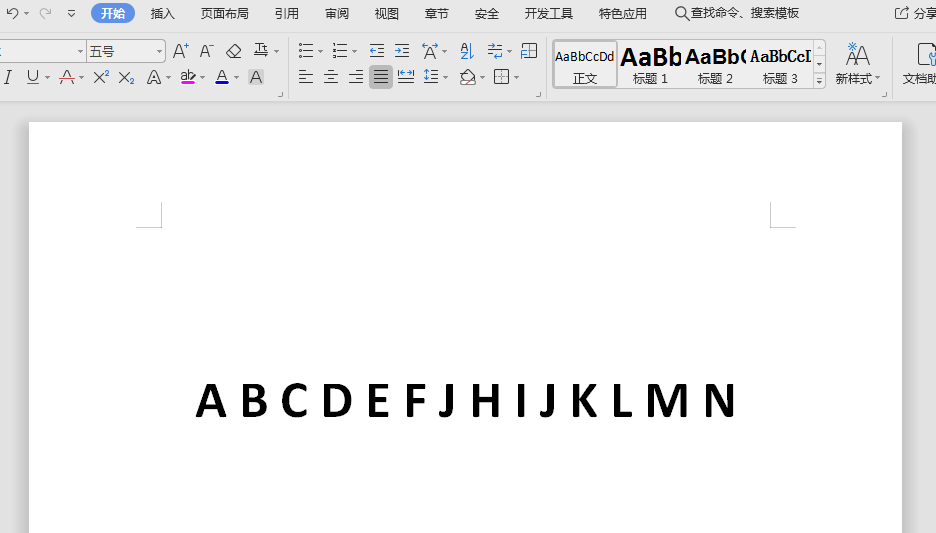Image resolution: width=936 pixels, height=533 pixels.
Task: Open the 引用 tab
Action: (x=287, y=13)
